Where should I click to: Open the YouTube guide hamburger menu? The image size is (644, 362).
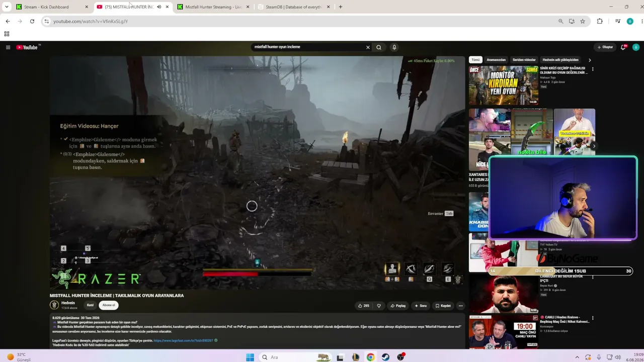point(8,47)
